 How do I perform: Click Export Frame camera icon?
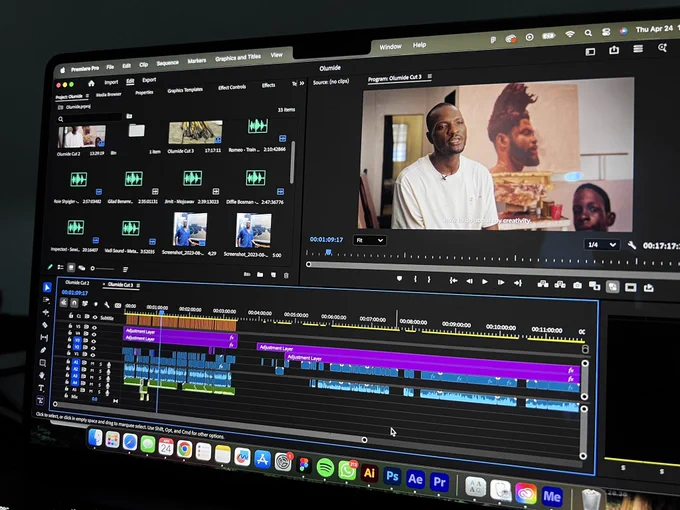(x=577, y=285)
